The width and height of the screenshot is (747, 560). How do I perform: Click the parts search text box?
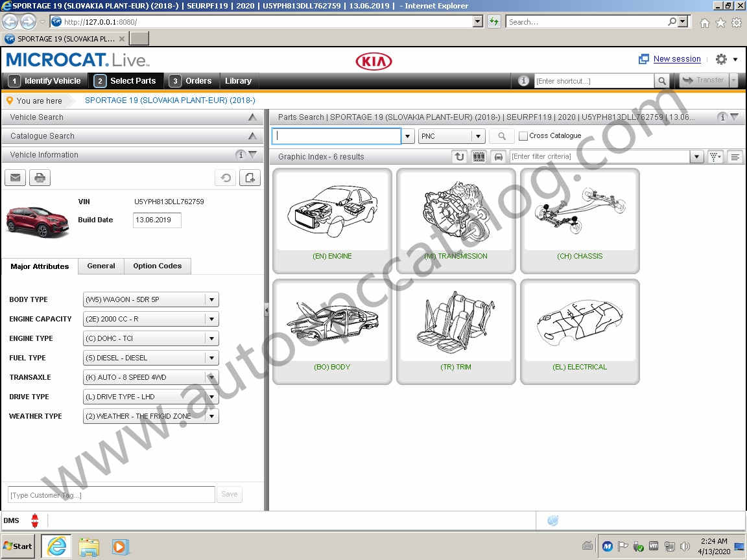tap(337, 136)
